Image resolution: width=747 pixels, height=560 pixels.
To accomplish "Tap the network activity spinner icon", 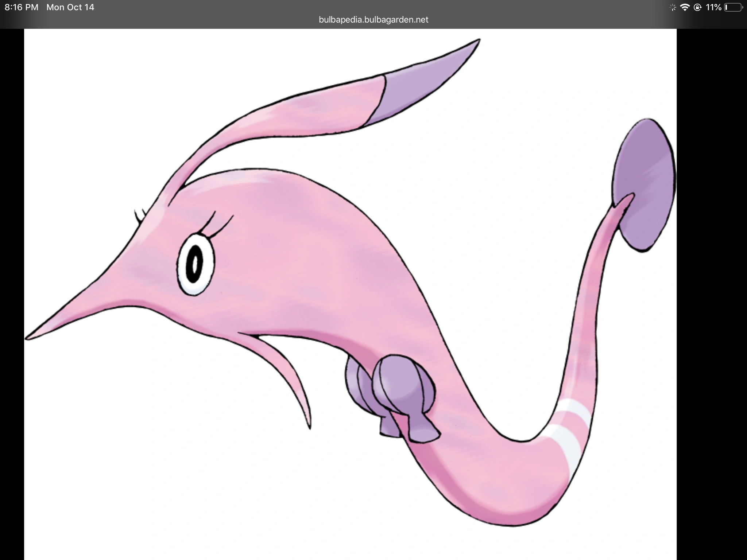I will pos(673,7).
